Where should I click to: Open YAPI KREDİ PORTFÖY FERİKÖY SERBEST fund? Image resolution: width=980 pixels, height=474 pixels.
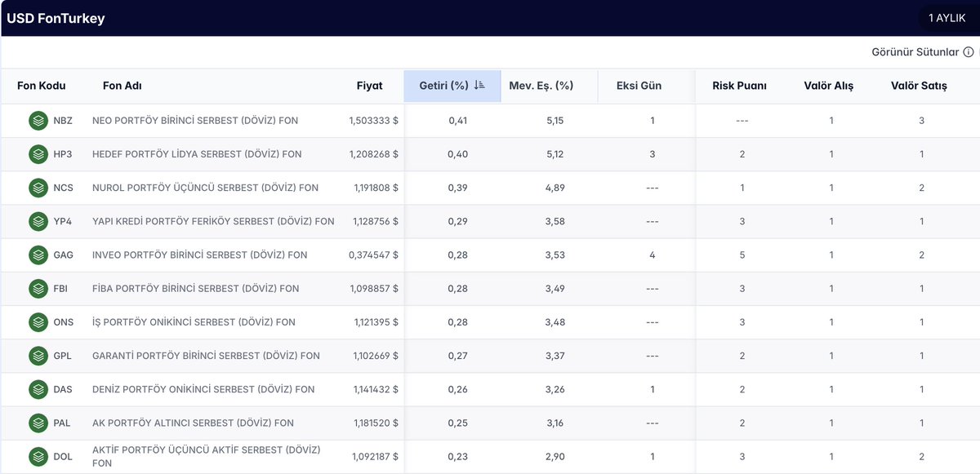click(x=213, y=221)
